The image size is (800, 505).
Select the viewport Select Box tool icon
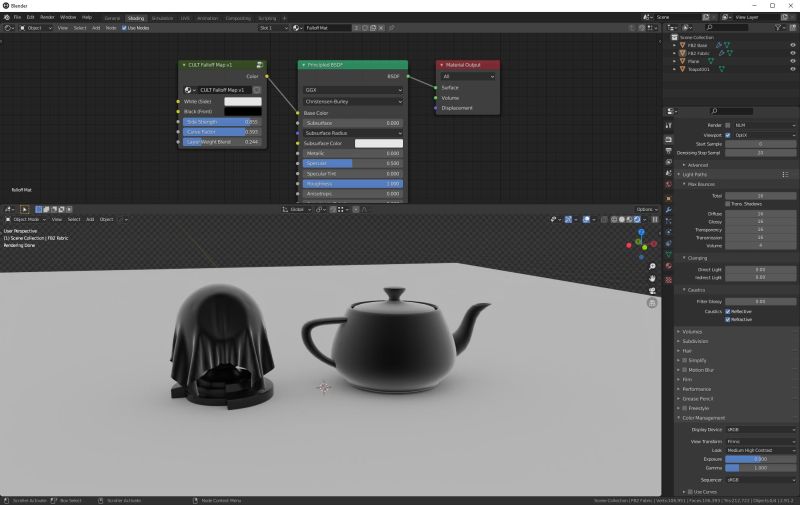pyautogui.click(x=24, y=209)
